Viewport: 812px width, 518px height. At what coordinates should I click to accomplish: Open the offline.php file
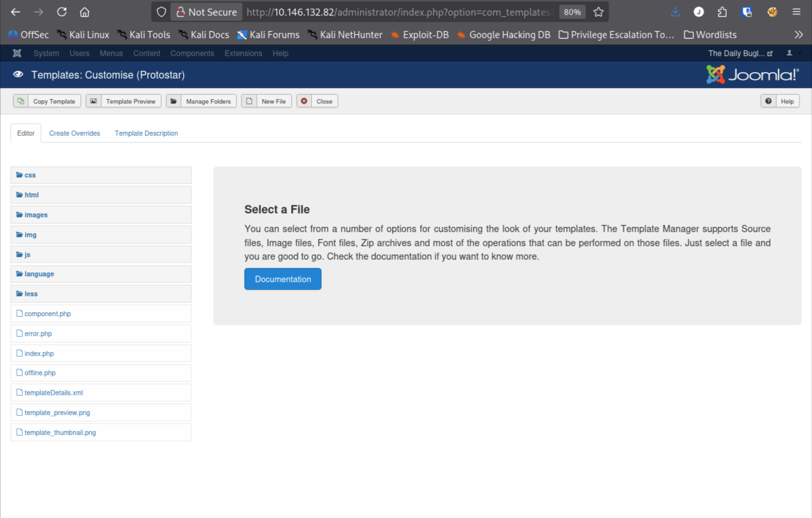pyautogui.click(x=101, y=373)
